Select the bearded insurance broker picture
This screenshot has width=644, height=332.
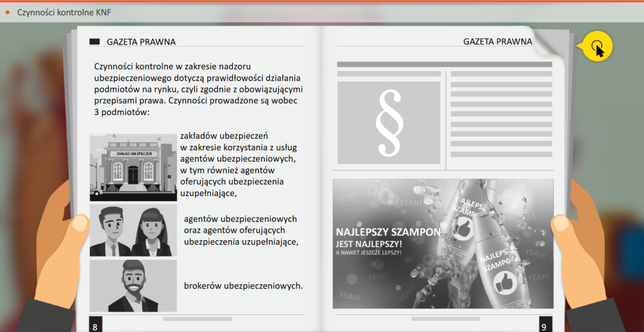click(x=133, y=286)
